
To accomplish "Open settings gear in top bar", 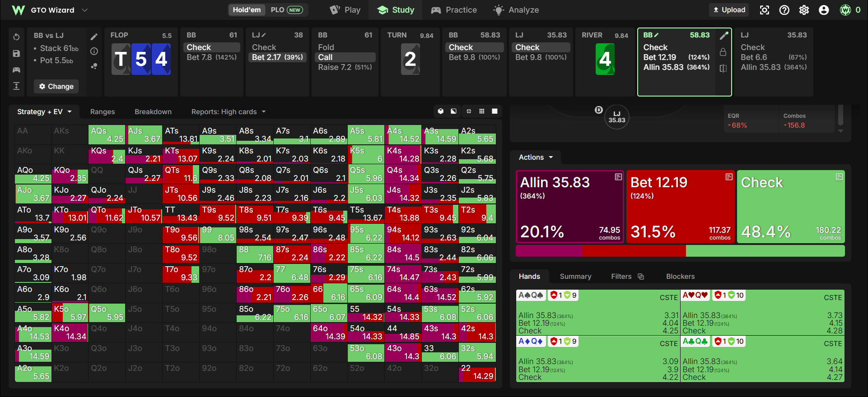I will click(804, 10).
